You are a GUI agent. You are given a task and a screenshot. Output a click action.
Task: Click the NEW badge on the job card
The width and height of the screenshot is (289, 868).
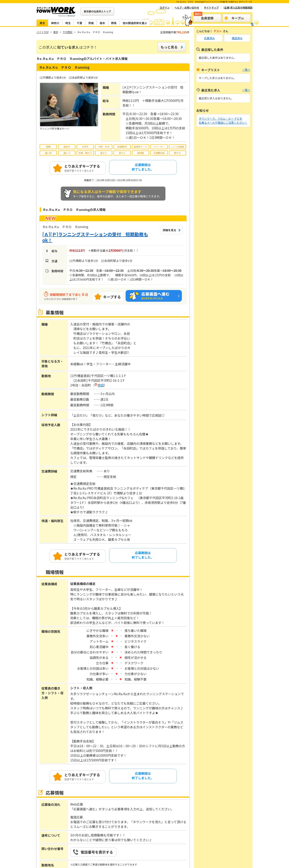click(x=50, y=218)
